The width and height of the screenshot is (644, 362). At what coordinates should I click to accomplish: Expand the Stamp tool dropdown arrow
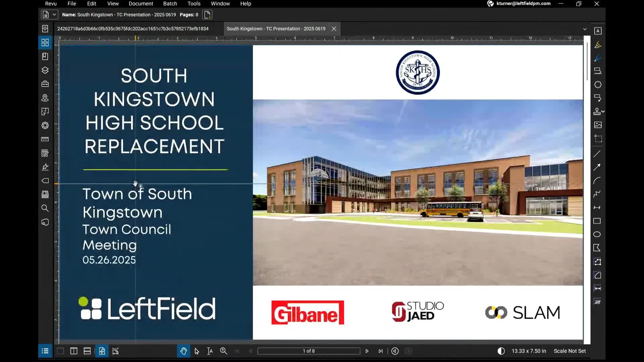(x=603, y=111)
